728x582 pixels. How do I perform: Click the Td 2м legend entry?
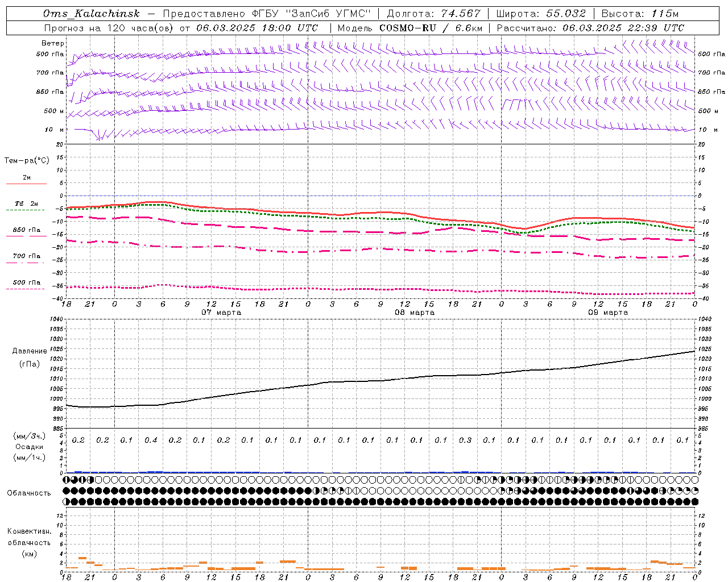(26, 203)
